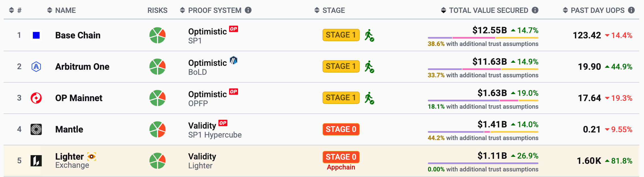Click the Mantle black sunburst logo
This screenshot has height=177, width=644.
36,129
